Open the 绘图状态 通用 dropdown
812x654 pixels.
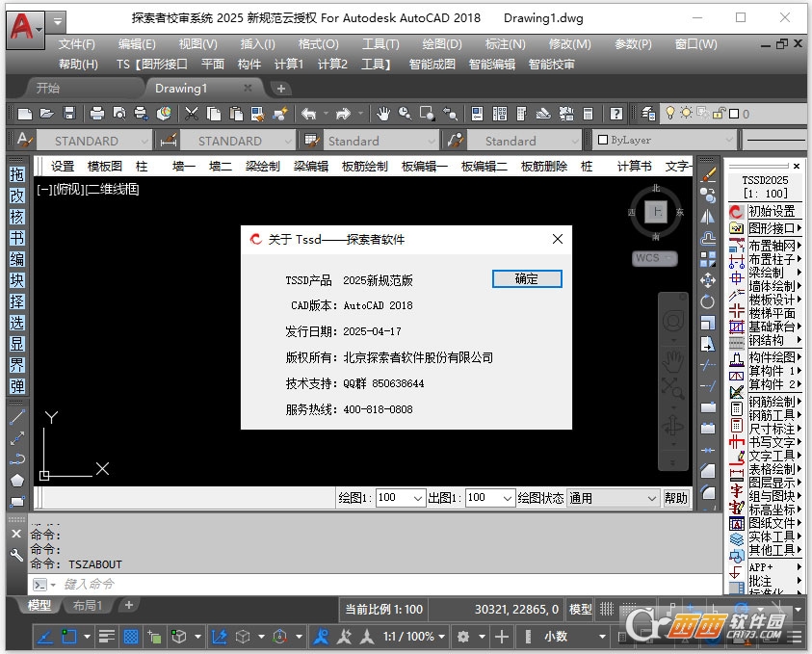click(x=614, y=498)
